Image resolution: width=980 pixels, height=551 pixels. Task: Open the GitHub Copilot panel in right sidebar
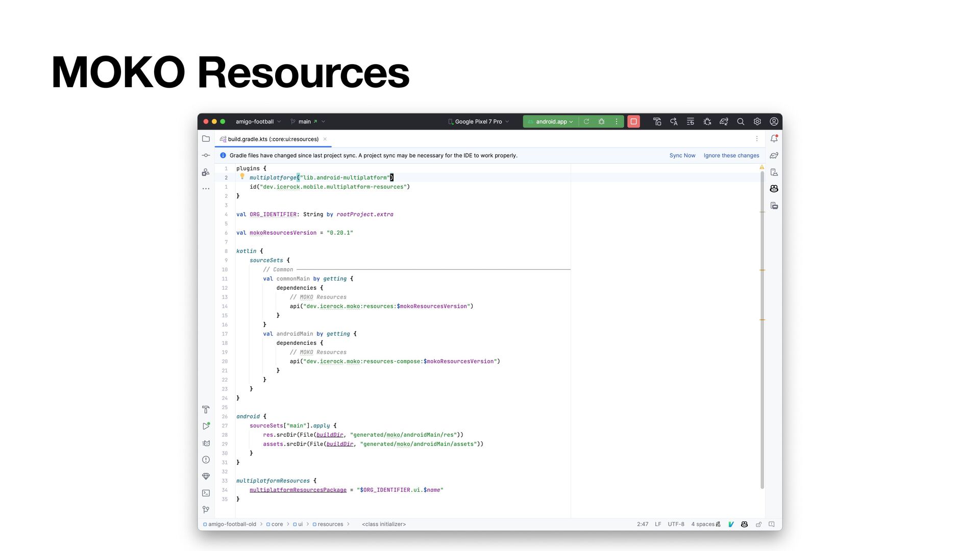(774, 189)
